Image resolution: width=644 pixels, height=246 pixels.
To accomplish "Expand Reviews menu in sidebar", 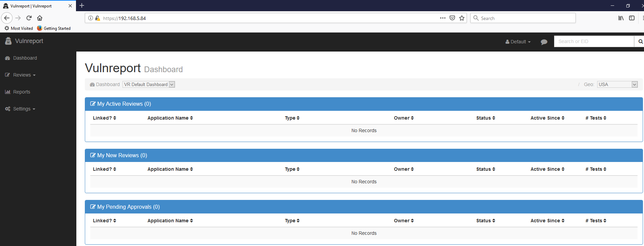I will [x=20, y=75].
